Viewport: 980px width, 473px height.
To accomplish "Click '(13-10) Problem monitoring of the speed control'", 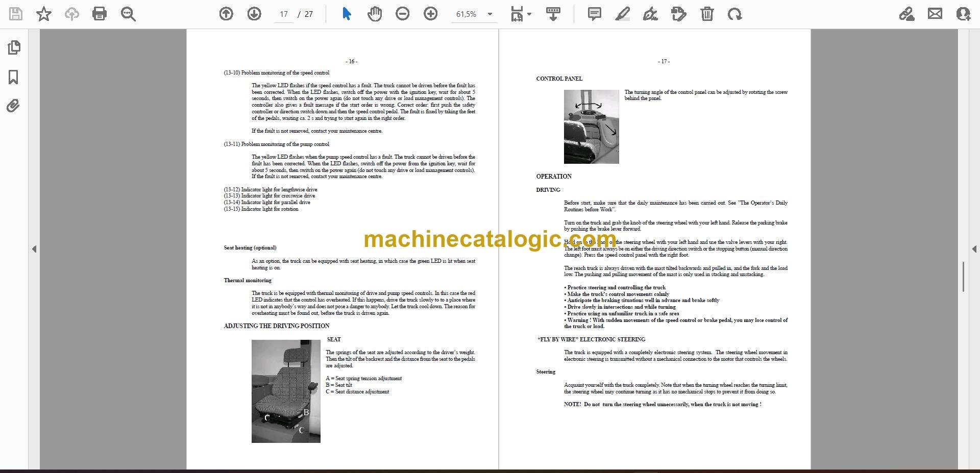I will (x=277, y=73).
